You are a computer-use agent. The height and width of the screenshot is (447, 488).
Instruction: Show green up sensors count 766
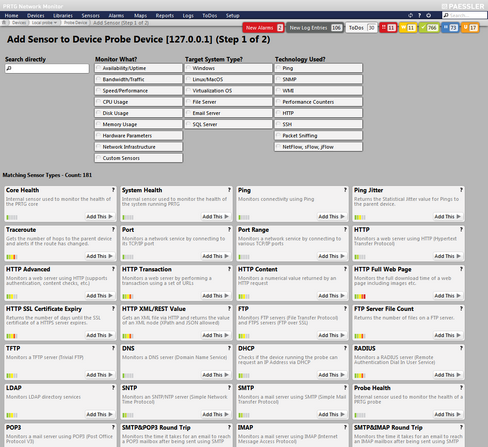click(429, 28)
